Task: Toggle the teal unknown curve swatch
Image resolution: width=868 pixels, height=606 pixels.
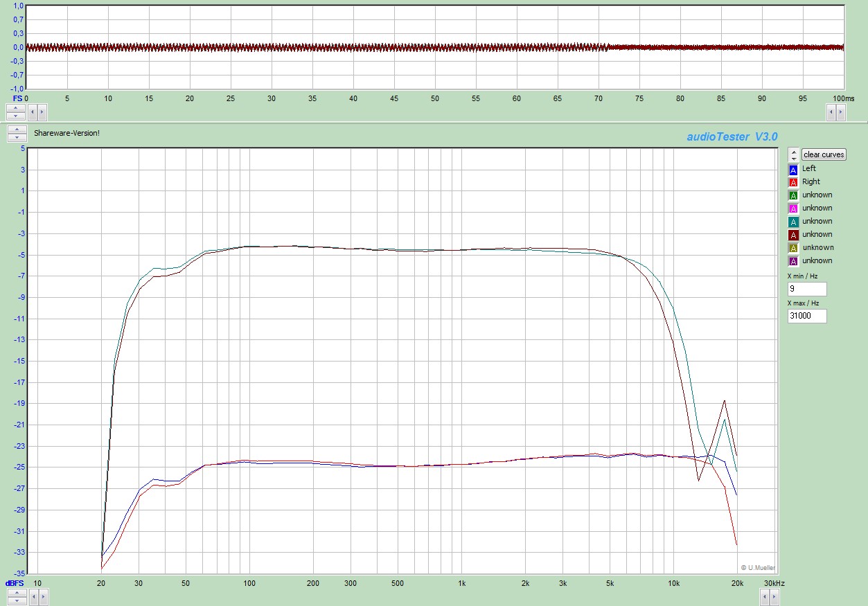Action: (793, 222)
